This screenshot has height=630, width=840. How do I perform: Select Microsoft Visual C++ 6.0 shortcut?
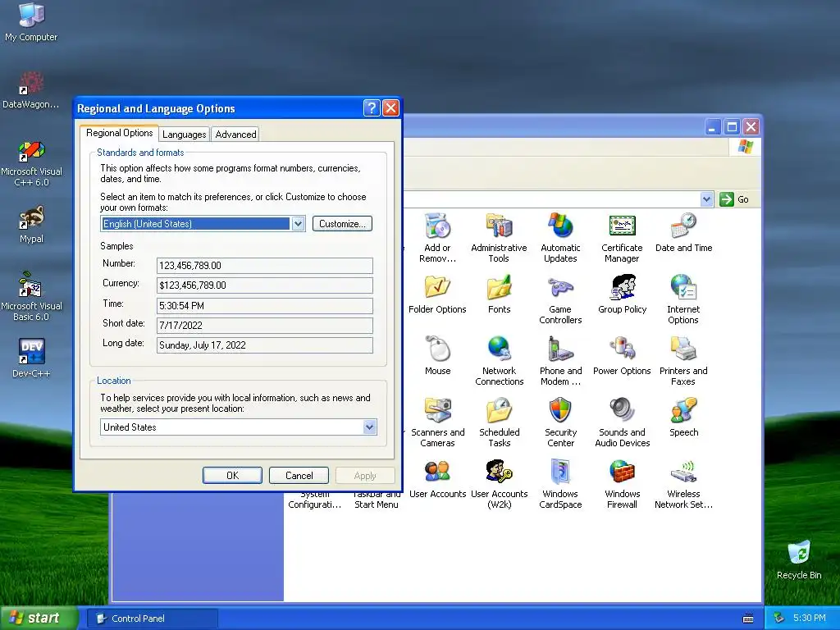coord(31,163)
